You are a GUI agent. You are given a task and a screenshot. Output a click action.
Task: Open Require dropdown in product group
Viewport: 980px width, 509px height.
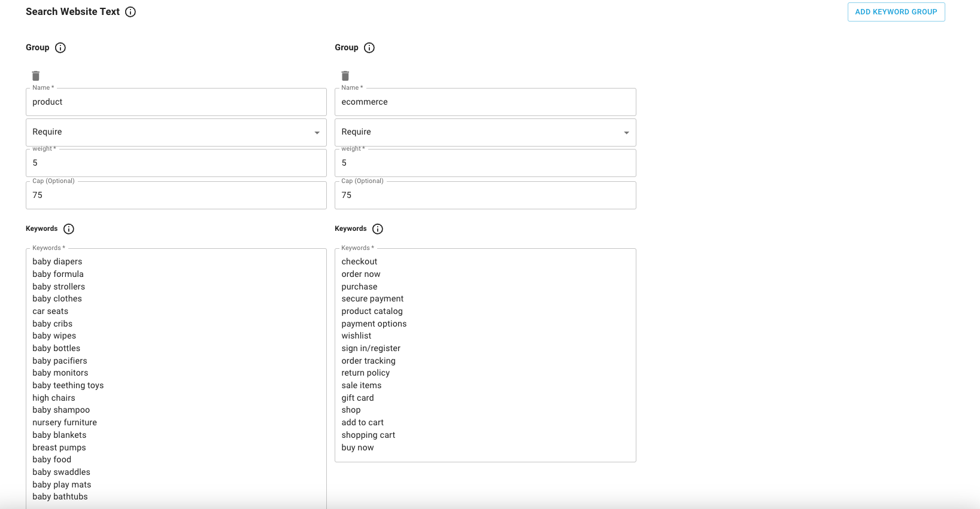[176, 132]
